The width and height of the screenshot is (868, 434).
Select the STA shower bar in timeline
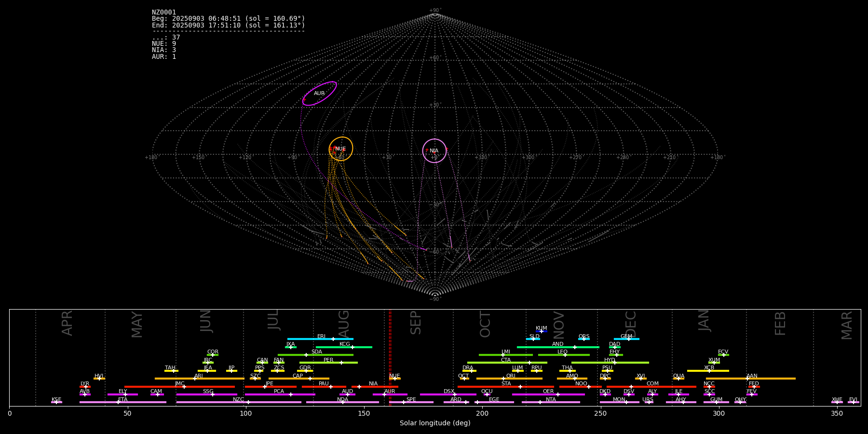pyautogui.click(x=506, y=386)
